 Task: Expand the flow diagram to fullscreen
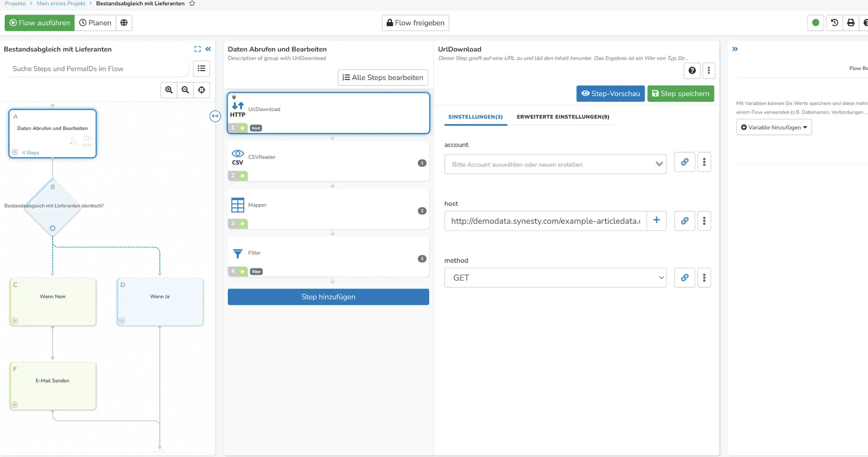pos(198,49)
